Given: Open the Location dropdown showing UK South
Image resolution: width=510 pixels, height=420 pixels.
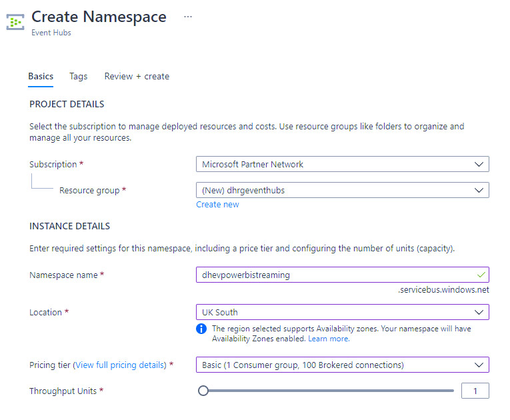Looking at the screenshot, I should [x=343, y=312].
